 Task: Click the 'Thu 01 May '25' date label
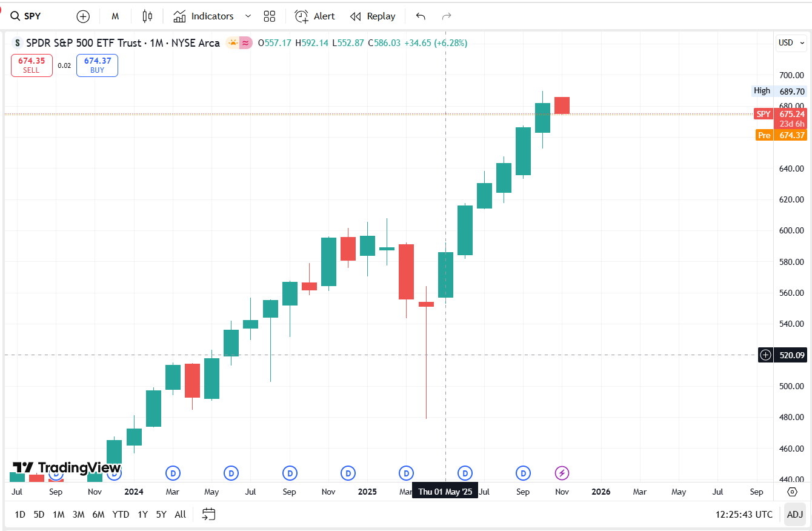pos(445,492)
